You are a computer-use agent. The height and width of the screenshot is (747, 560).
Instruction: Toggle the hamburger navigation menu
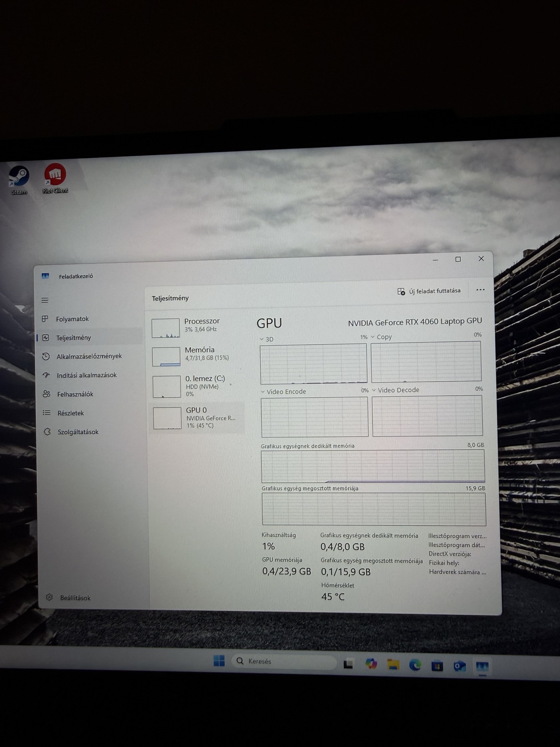pos(45,300)
